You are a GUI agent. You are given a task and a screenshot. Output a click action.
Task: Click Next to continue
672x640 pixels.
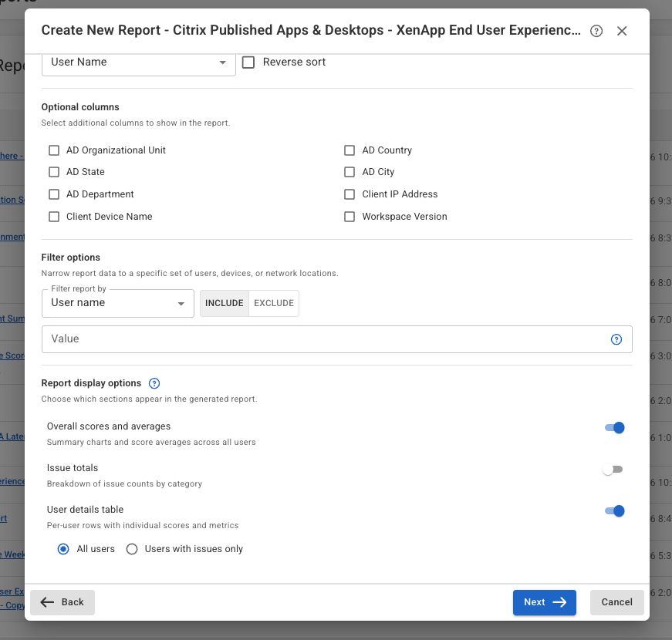tap(544, 602)
